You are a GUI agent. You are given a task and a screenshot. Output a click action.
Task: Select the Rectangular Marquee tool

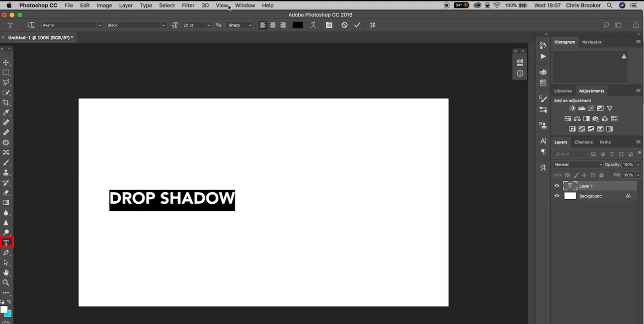point(6,72)
